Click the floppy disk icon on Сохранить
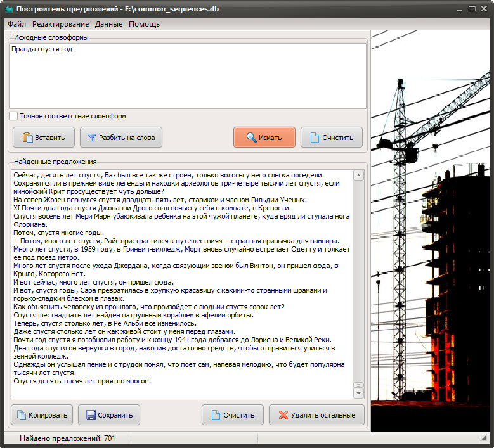 point(91,415)
